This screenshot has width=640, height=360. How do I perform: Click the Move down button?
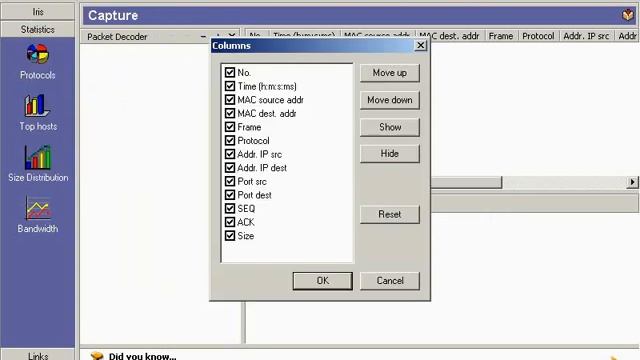tap(389, 100)
